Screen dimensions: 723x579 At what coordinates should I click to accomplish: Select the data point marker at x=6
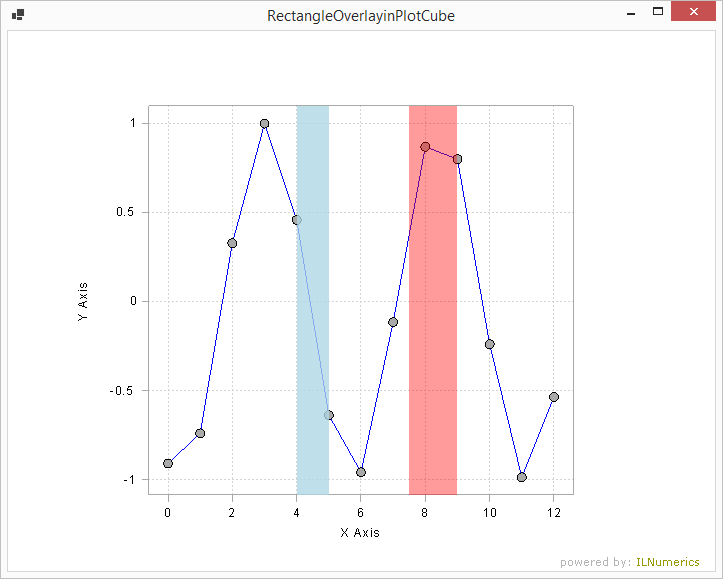pos(361,472)
